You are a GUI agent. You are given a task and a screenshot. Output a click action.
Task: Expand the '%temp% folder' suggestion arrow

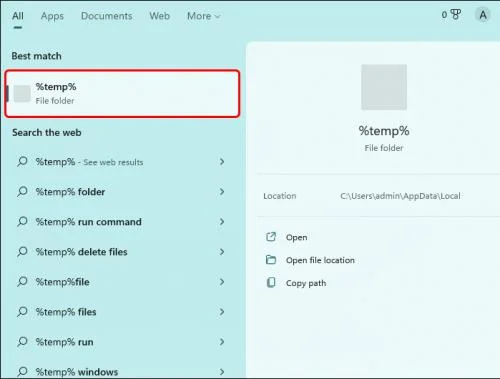click(x=222, y=192)
